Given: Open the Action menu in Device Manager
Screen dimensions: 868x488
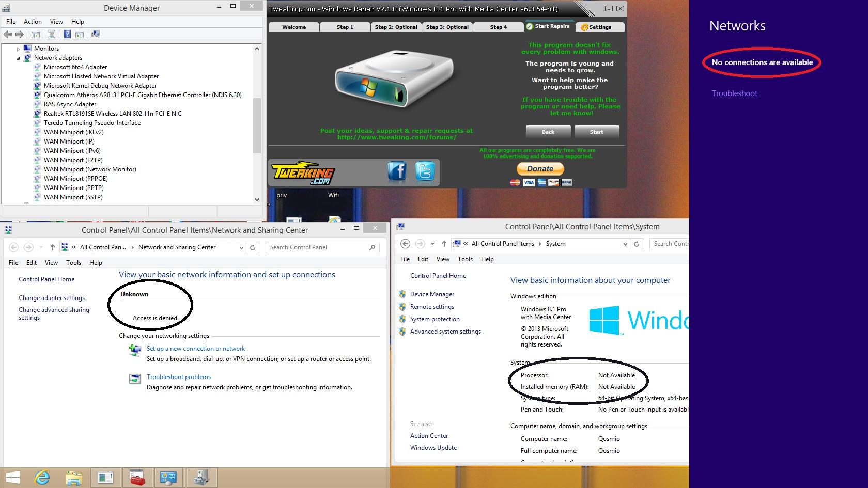Looking at the screenshot, I should [x=33, y=22].
